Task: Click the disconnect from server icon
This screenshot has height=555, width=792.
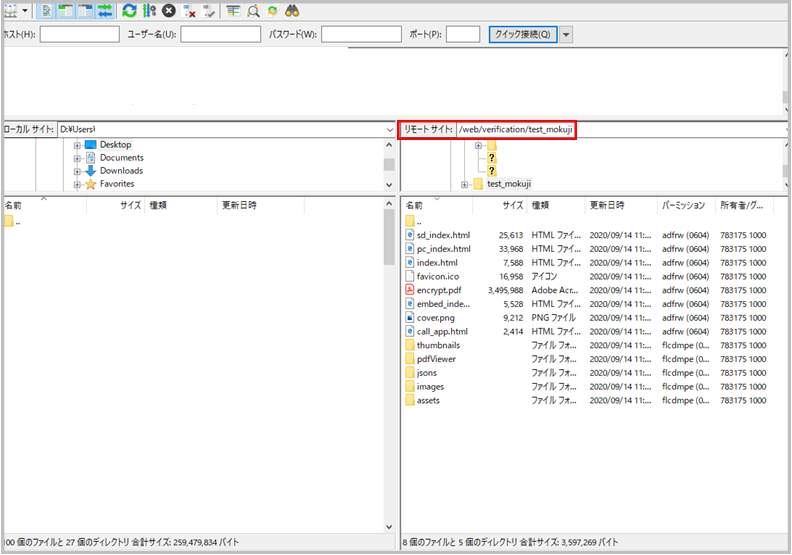Action: (188, 12)
